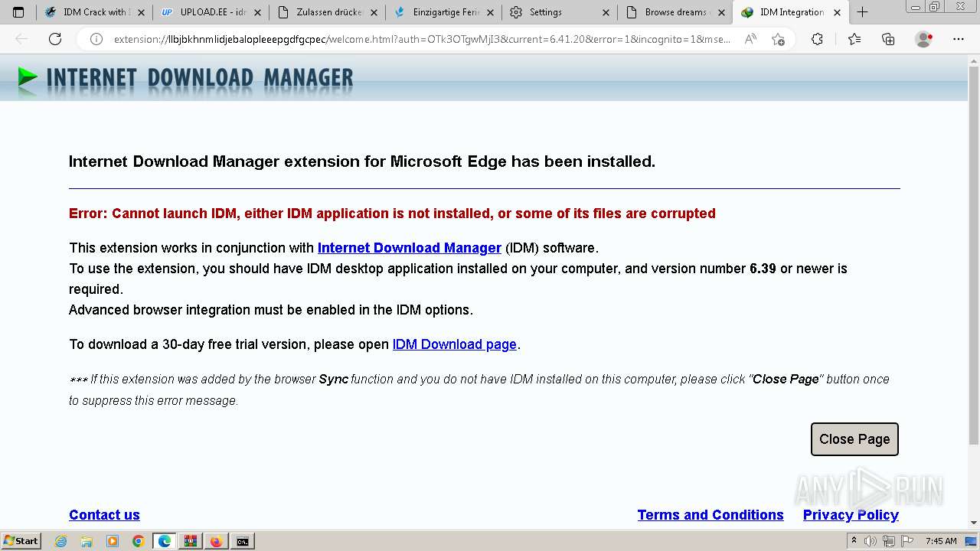Open the Extensions puzzle menu
The image size is (980, 551).
[x=817, y=39]
